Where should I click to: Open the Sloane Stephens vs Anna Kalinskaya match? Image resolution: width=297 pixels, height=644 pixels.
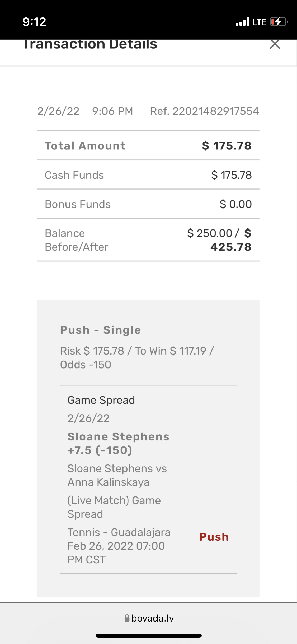[x=117, y=475]
